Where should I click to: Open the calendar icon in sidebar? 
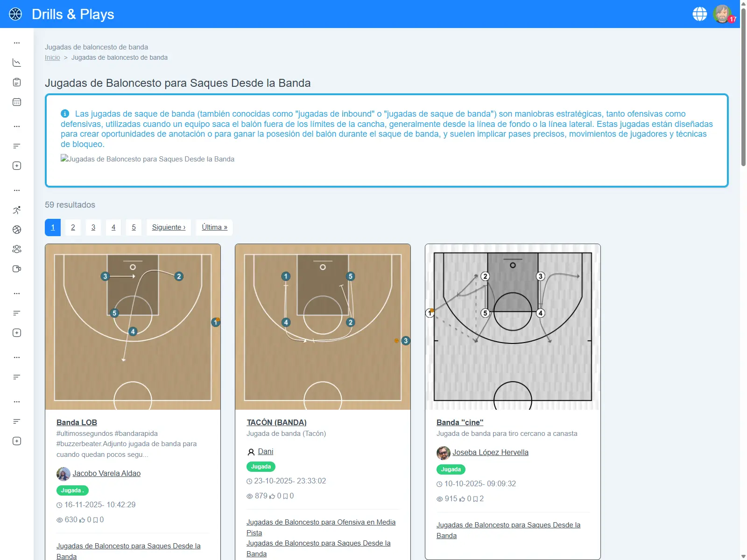click(x=17, y=102)
